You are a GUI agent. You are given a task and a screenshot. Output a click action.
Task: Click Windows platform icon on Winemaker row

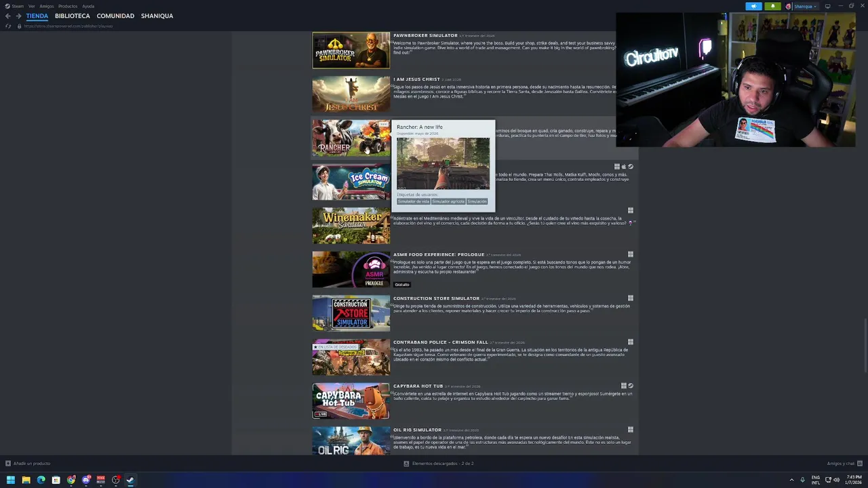631,210
